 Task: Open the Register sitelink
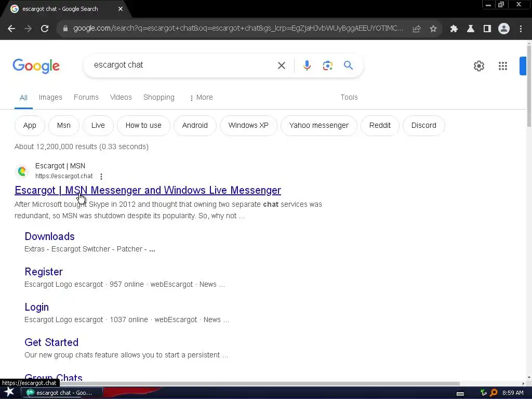click(x=44, y=272)
